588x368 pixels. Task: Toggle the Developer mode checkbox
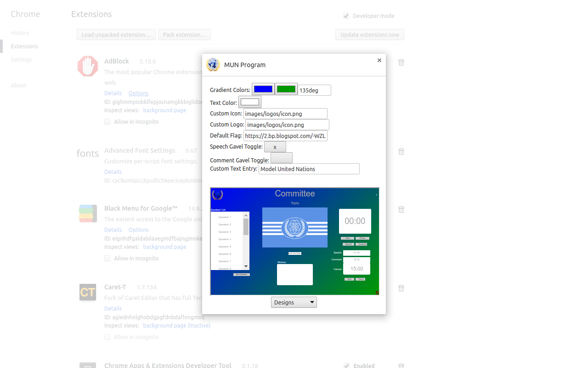tap(345, 16)
